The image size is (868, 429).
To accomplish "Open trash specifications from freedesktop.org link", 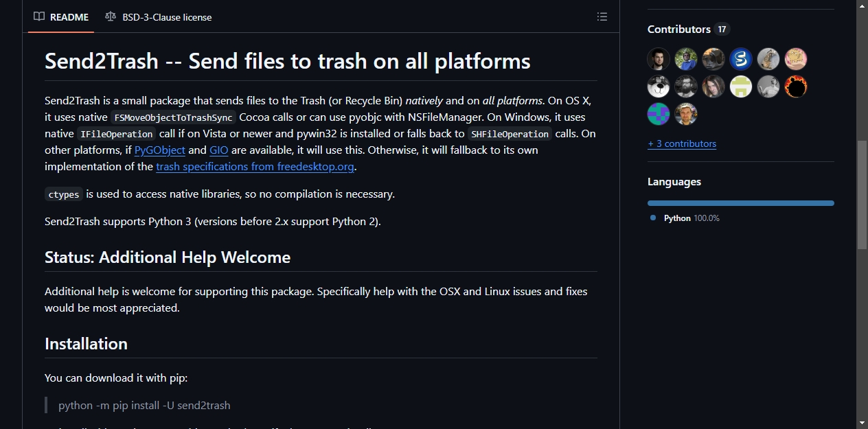I will point(255,166).
